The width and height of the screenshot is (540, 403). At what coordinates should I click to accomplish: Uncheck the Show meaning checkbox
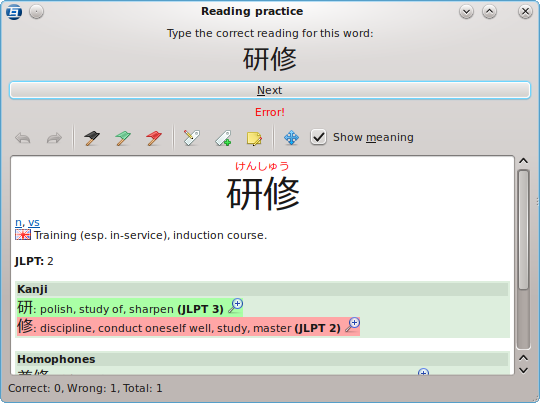tap(318, 137)
